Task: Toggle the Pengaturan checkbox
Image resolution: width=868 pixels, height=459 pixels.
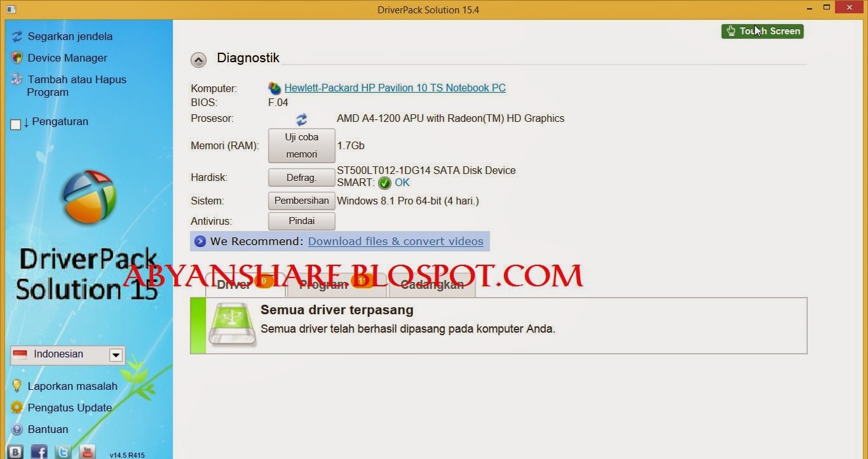Action: click(x=16, y=124)
